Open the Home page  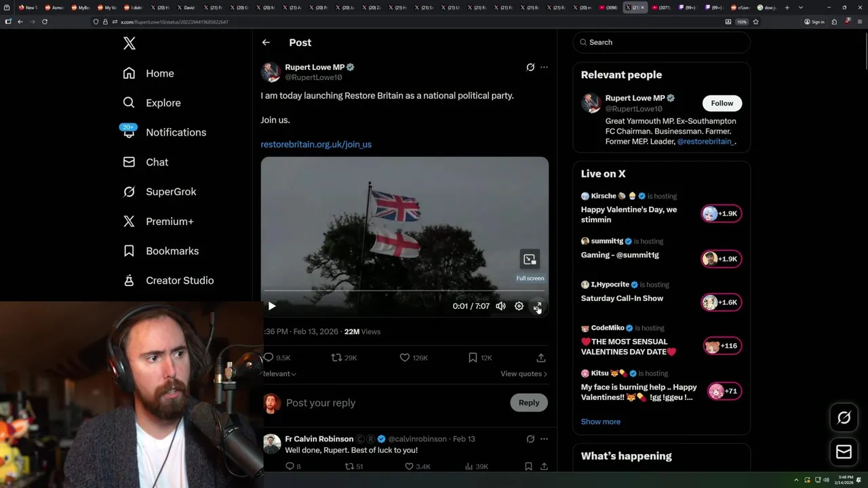(149, 73)
